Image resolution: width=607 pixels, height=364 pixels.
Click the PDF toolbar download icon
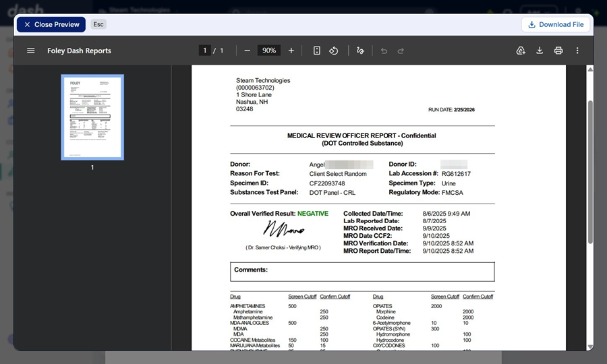click(540, 51)
